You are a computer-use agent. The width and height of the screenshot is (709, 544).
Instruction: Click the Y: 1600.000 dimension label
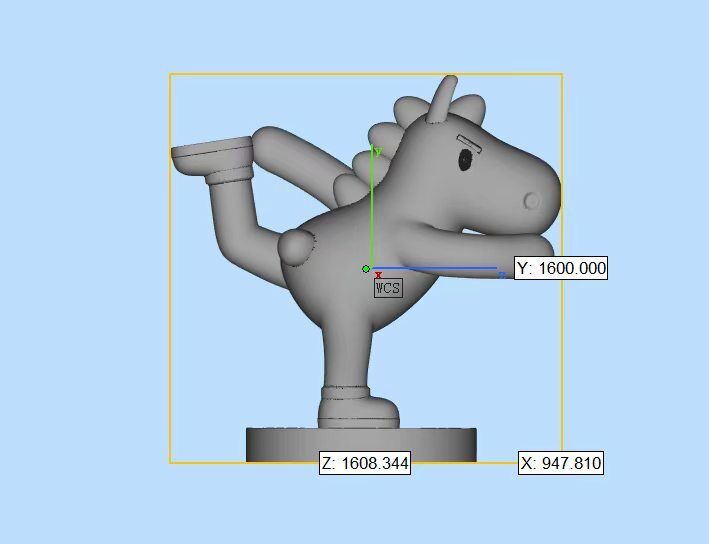click(561, 268)
